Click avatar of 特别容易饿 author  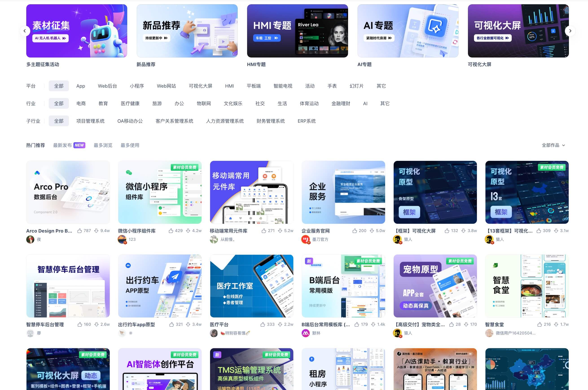pos(214,333)
